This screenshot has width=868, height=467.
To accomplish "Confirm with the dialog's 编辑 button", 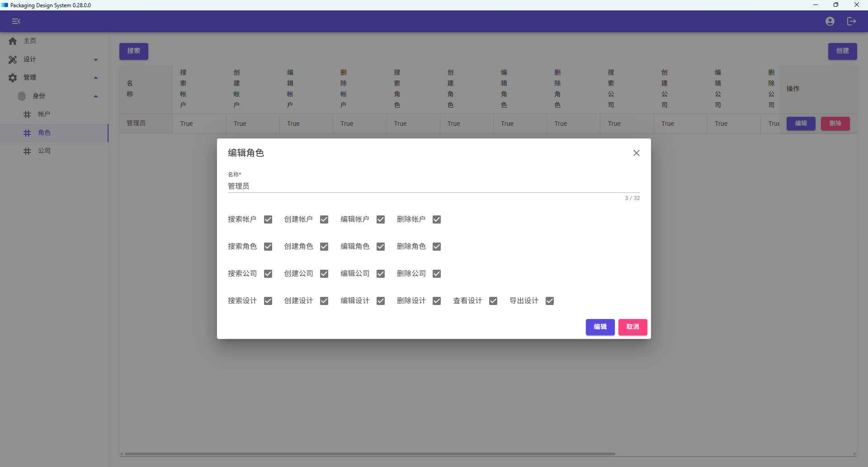I will click(600, 327).
